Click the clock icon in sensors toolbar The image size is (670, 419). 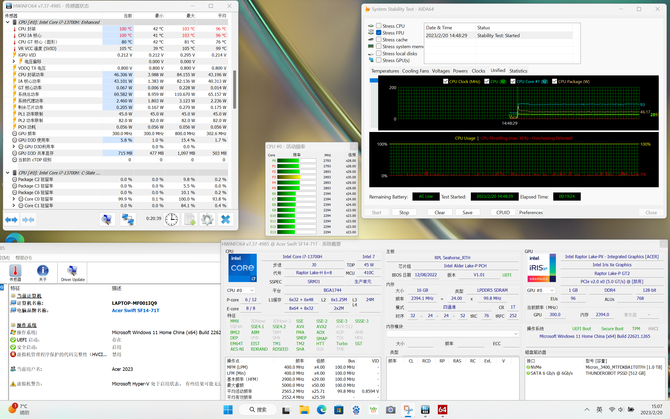(171, 219)
